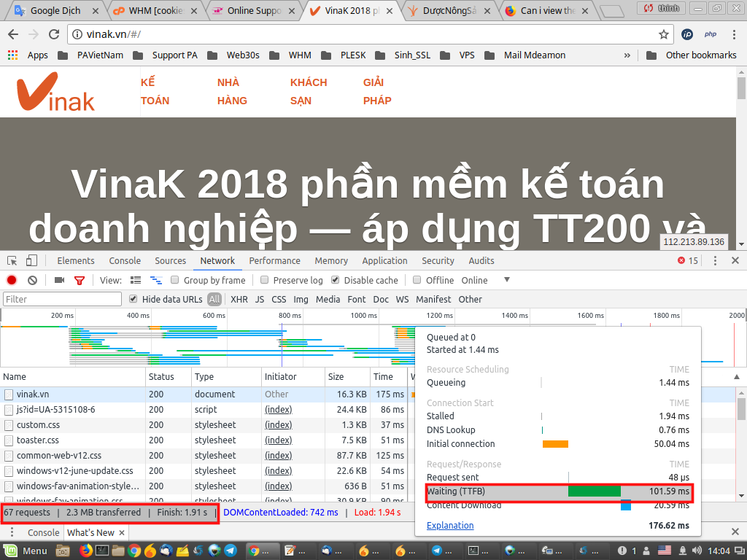747x560 pixels.
Task: Clear the network log
Action: coord(32,280)
